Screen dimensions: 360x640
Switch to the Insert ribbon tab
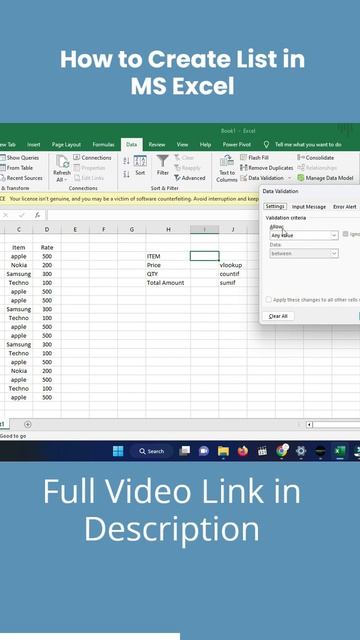[x=33, y=144]
